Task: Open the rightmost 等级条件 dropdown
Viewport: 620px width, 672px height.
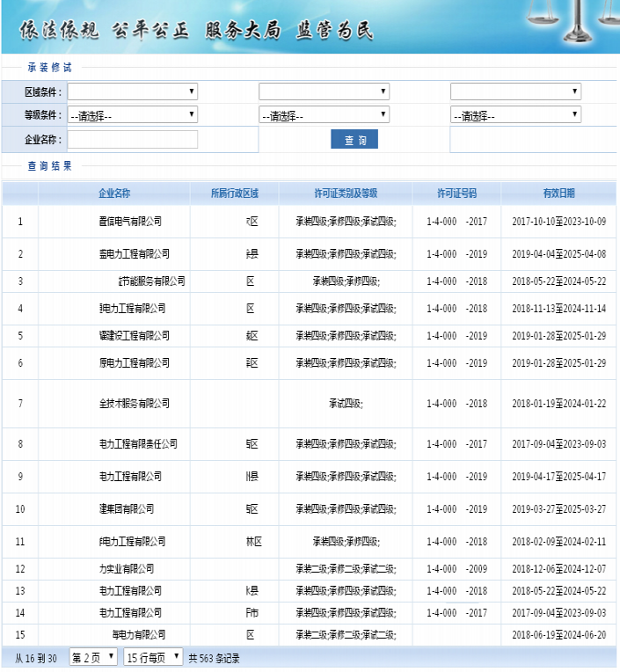Action: 515,115
